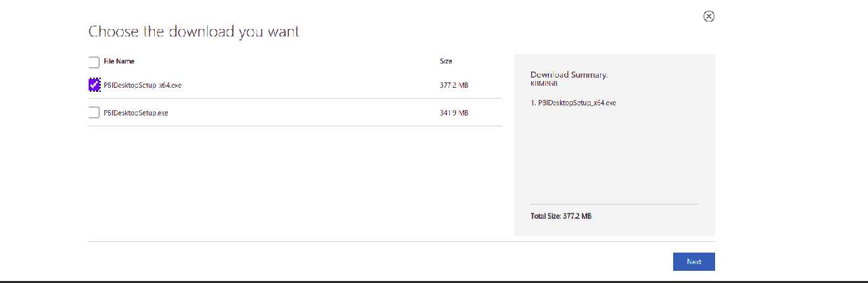Viewport: 868px width, 283px height.
Task: Click the 341.9 MB size value
Action: (x=454, y=113)
